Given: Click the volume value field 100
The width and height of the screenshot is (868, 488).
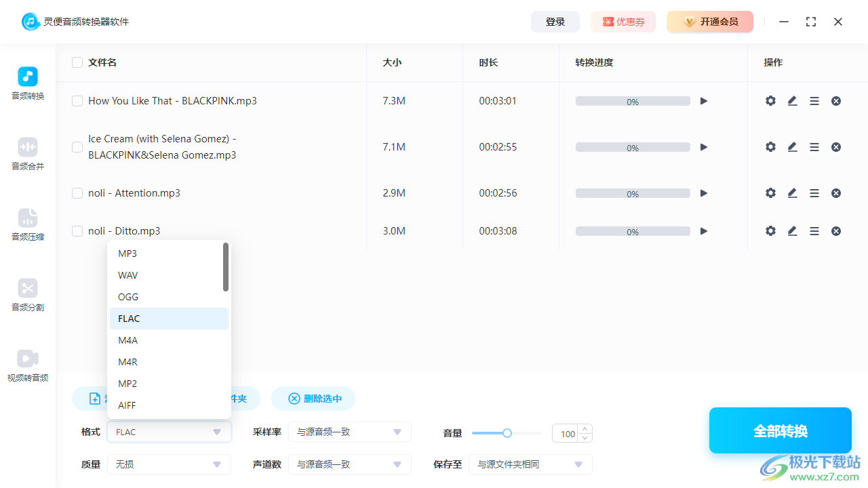Looking at the screenshot, I should (566, 433).
